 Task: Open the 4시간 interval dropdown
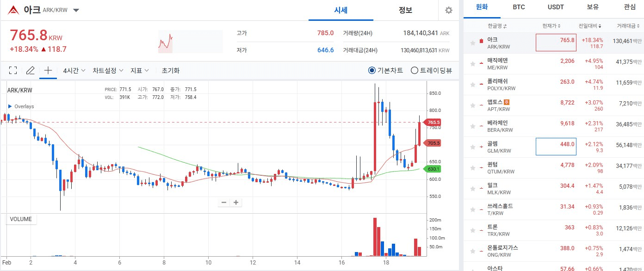click(x=74, y=71)
